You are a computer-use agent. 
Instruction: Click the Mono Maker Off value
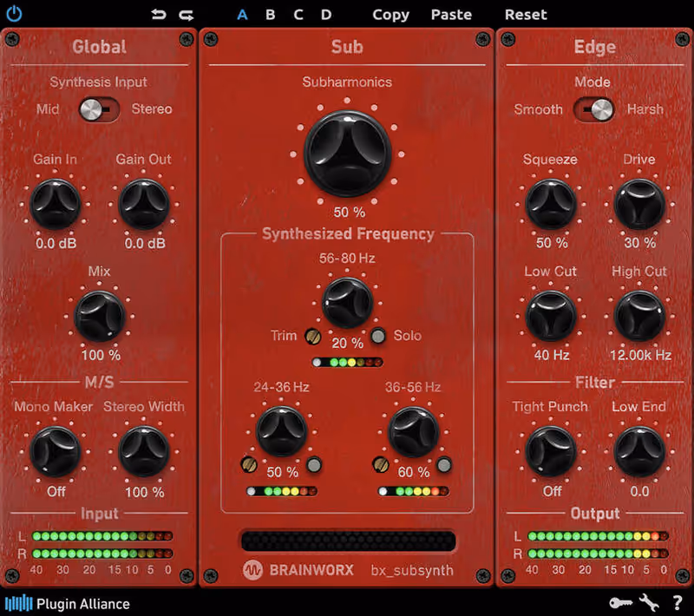point(56,491)
